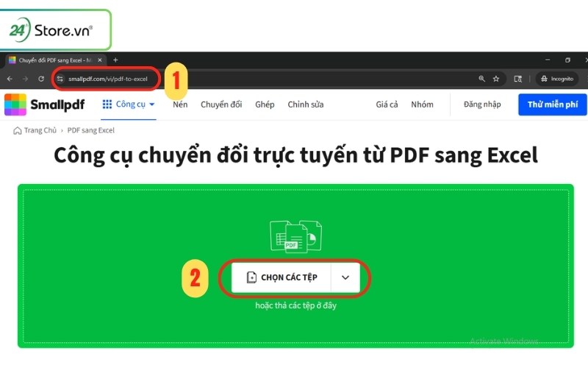
Task: Open a new browser tab
Action: (115, 60)
